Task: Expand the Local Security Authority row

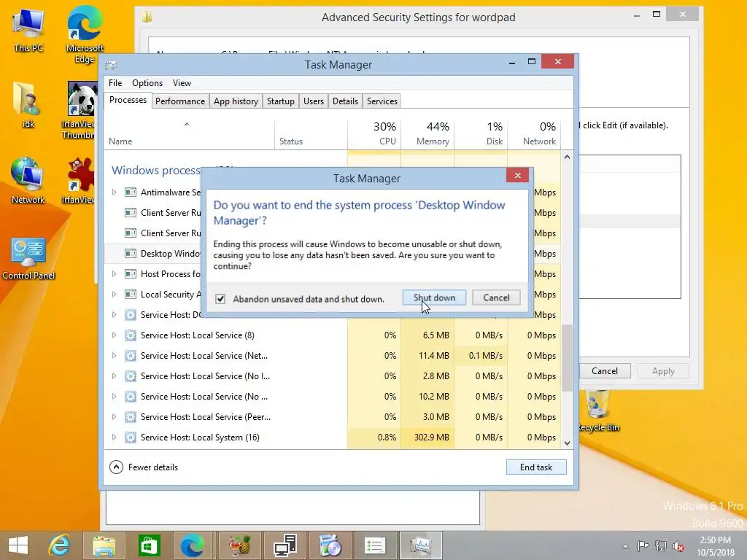Action: coord(114,295)
